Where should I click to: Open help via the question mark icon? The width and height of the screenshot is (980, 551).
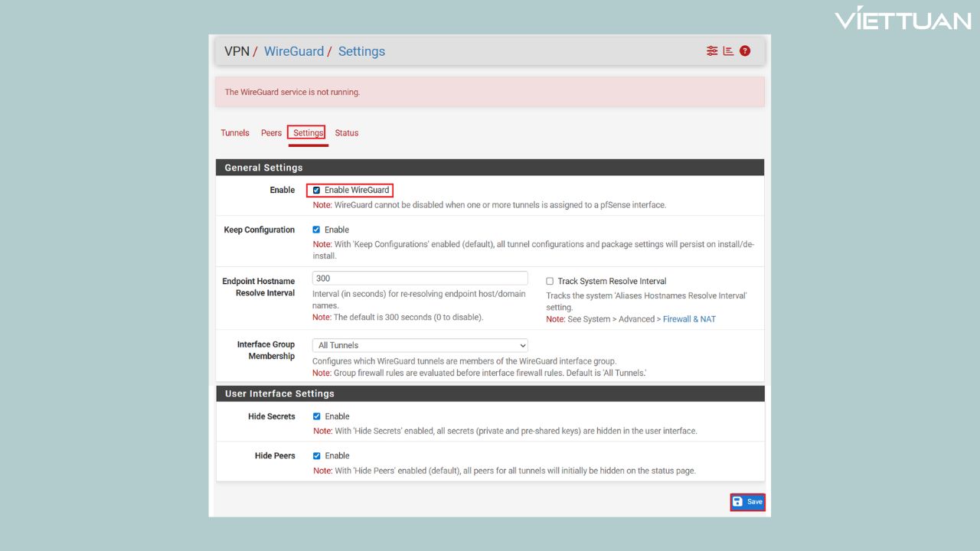[744, 51]
